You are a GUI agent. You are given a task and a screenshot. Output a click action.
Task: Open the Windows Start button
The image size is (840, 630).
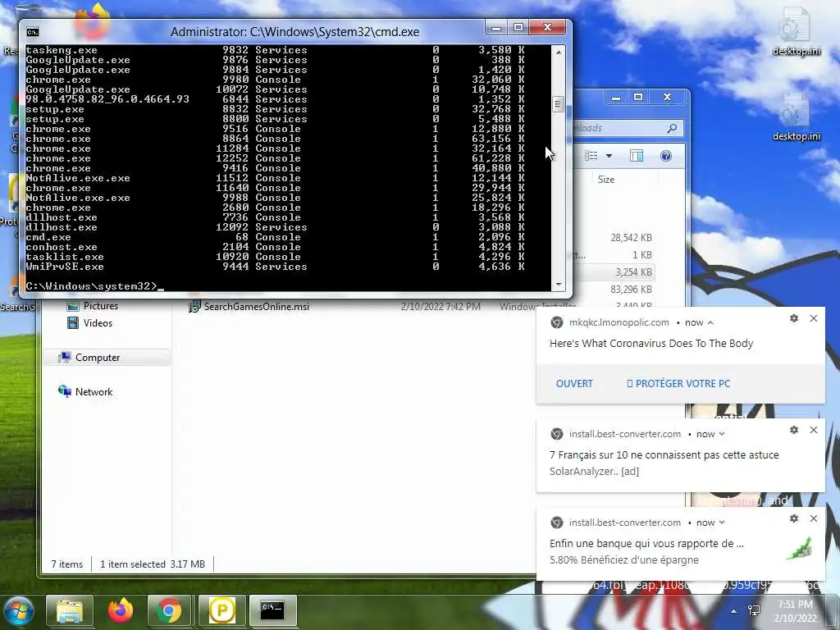coord(20,611)
